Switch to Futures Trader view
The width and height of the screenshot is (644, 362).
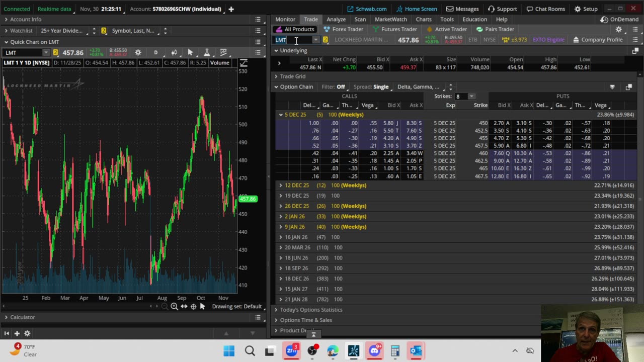395,29
